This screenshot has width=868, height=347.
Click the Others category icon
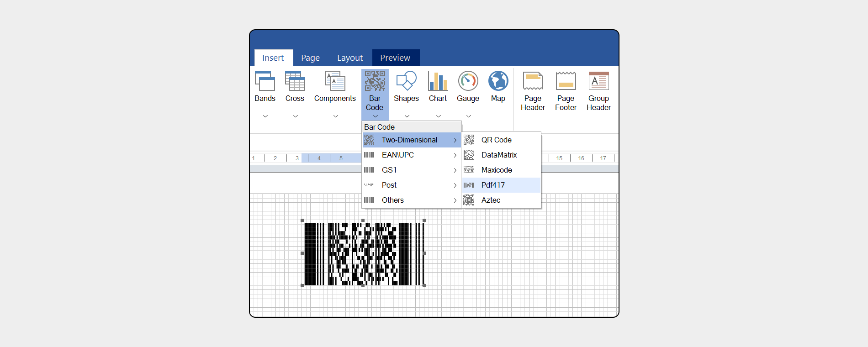click(x=369, y=200)
